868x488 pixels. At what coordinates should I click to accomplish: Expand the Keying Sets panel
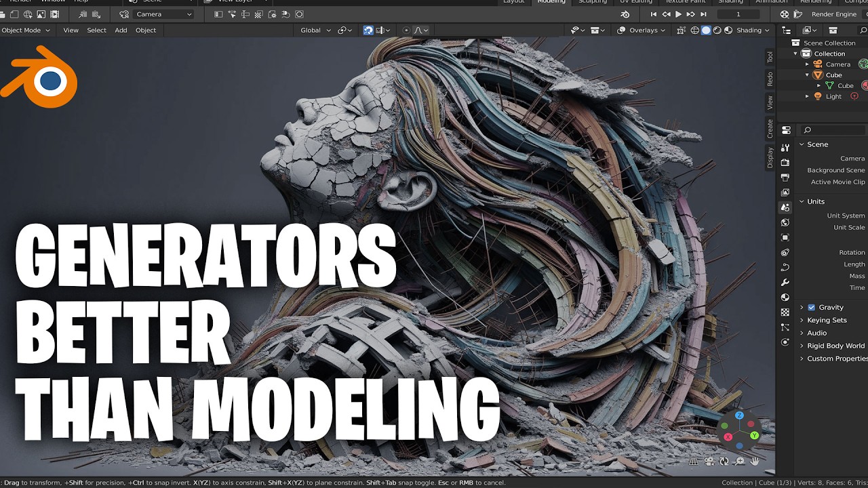(x=827, y=320)
